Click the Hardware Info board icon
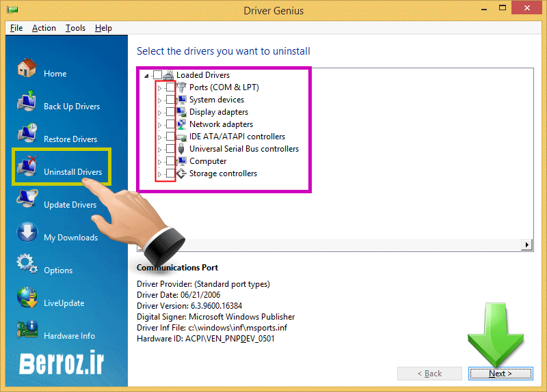Viewport: 547px width, 392px height. pyautogui.click(x=27, y=329)
